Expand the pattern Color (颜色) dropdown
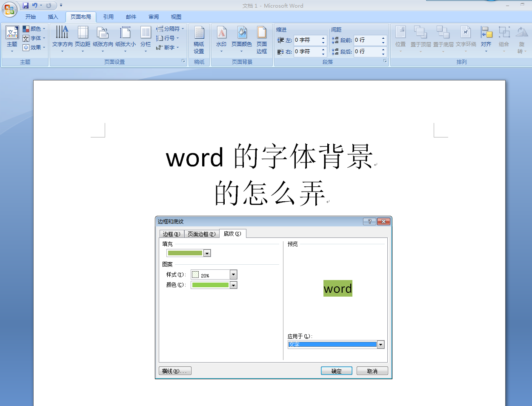The height and width of the screenshot is (406, 532). pyautogui.click(x=233, y=285)
